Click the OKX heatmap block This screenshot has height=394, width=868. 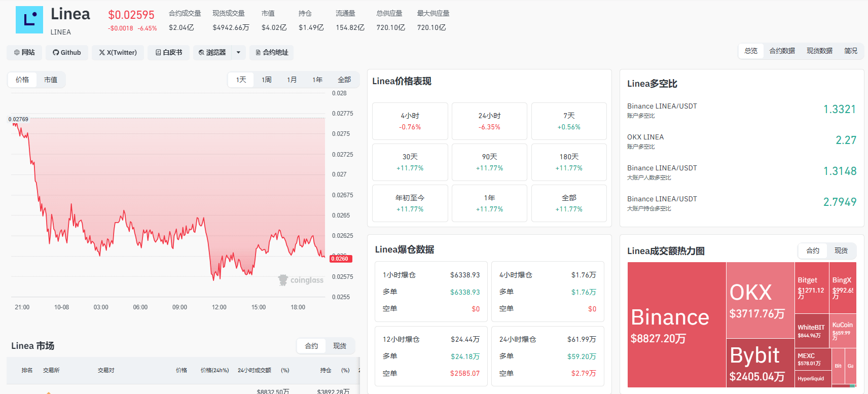click(x=760, y=300)
